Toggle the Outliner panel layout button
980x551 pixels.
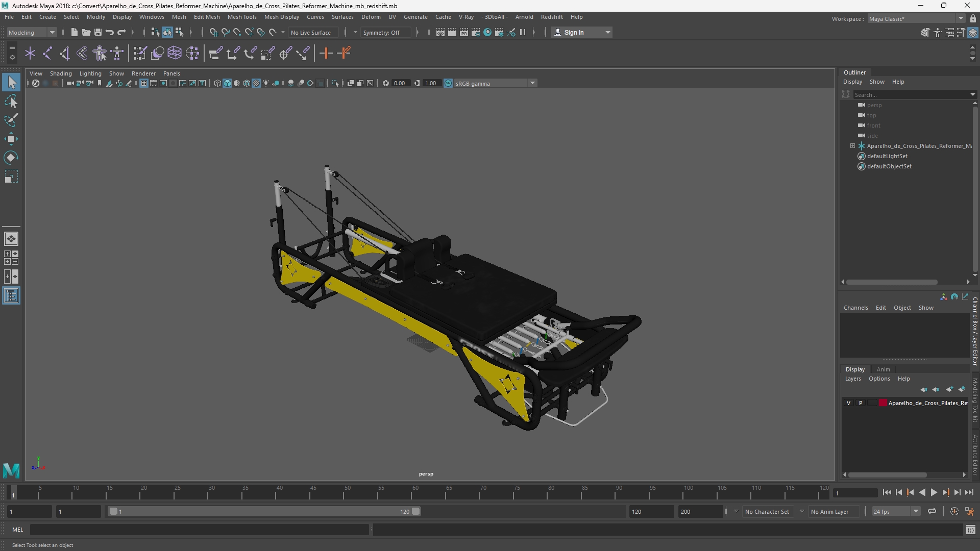pos(11,296)
